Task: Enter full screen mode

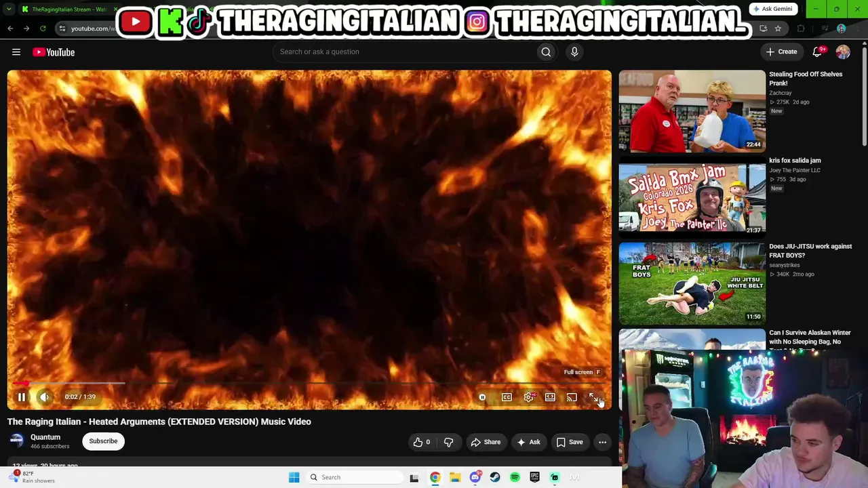Action: (x=593, y=397)
